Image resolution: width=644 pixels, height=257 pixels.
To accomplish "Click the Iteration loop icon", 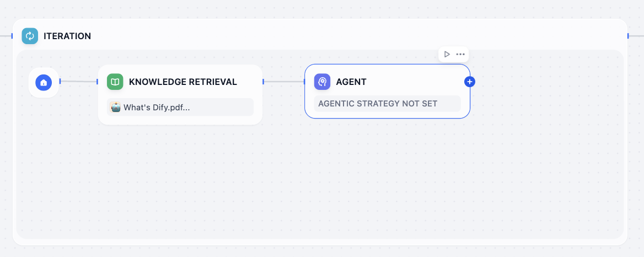I will (x=30, y=36).
